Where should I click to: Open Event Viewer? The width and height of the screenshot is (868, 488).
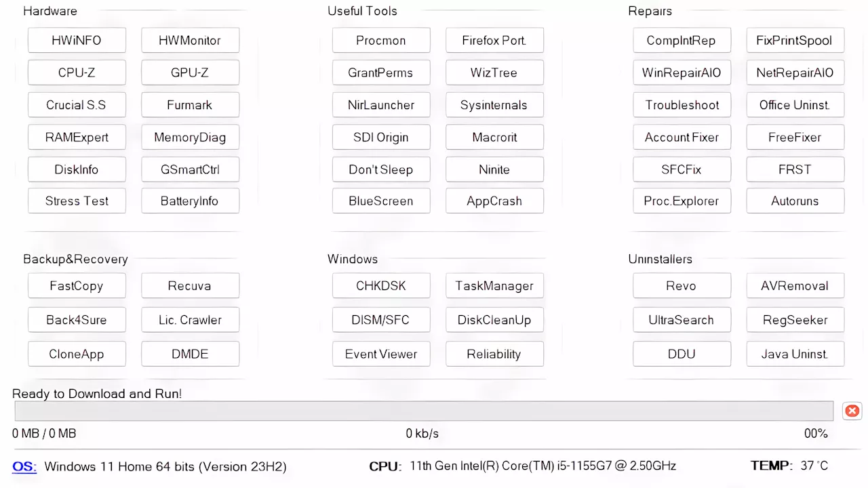tap(381, 354)
